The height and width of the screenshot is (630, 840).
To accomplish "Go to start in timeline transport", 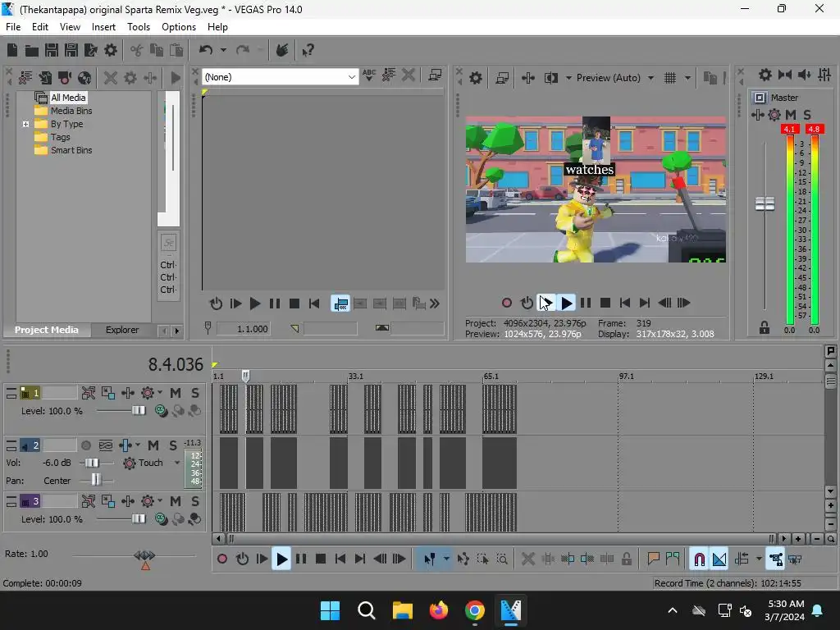I will pos(340,559).
